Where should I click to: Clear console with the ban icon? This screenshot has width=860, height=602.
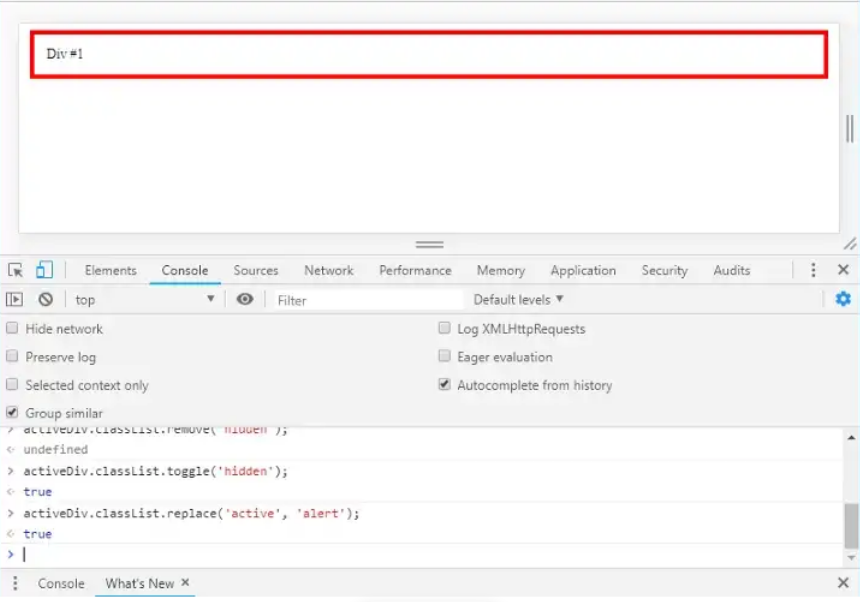point(45,299)
